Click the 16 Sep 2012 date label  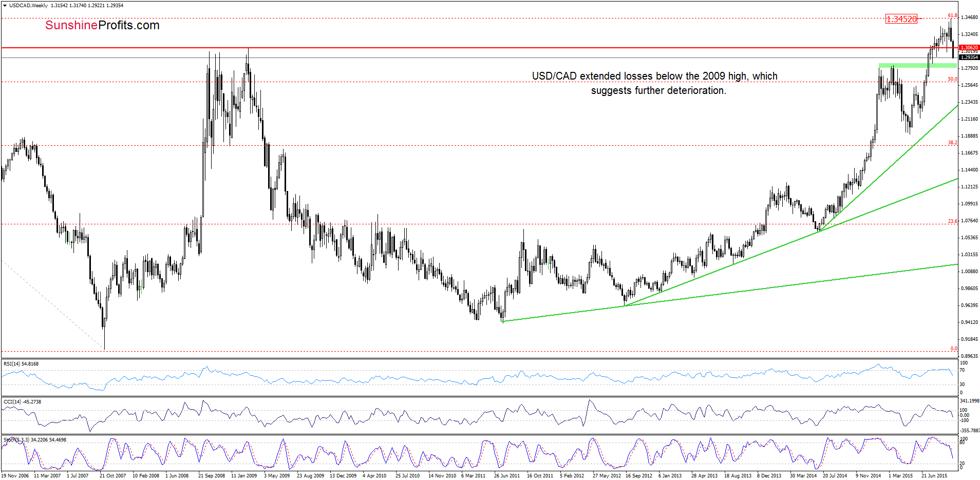(x=639, y=476)
